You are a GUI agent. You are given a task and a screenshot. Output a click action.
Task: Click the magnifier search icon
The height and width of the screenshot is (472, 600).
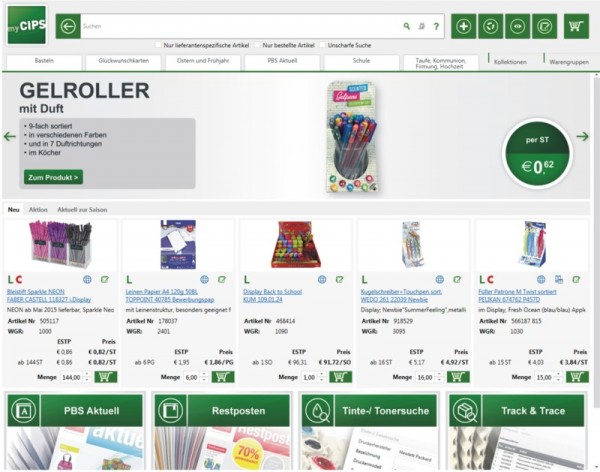[406, 26]
